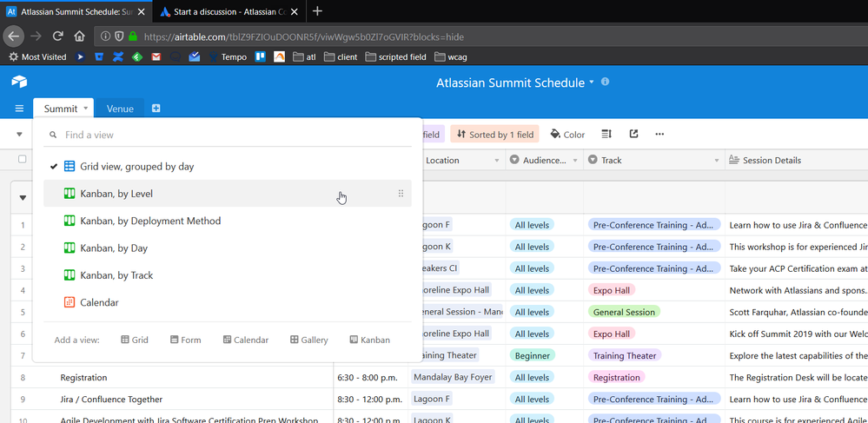Open the Confluence bookmark icon
Screen dimensions: 868x423
coord(117,56)
